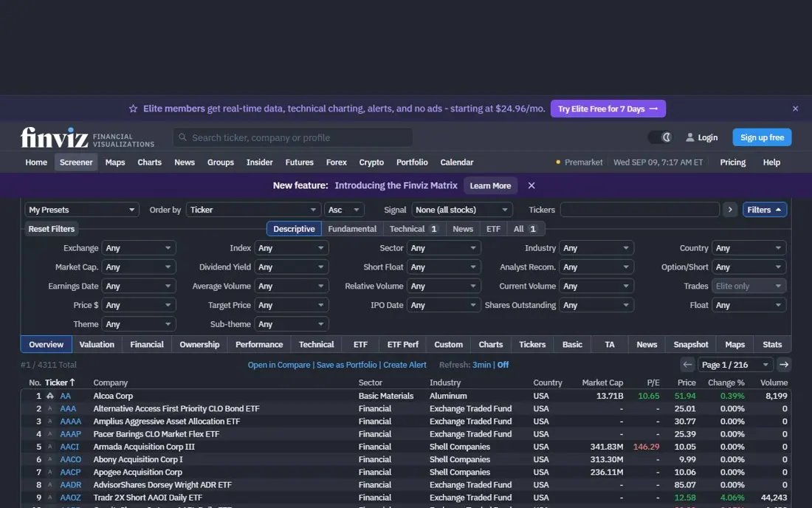
Task: Click the Tickers go arrow button
Action: [x=730, y=210]
